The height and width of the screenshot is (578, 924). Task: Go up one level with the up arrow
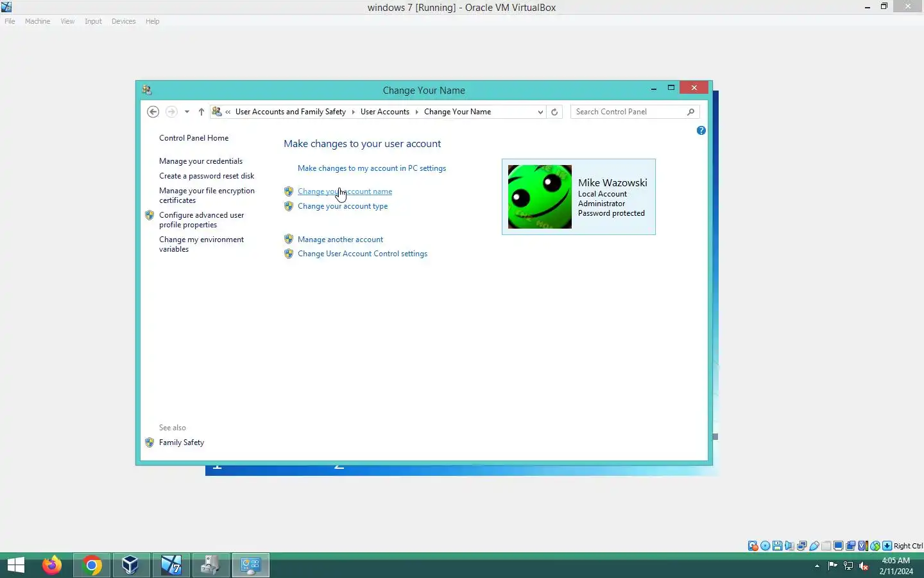(x=201, y=112)
